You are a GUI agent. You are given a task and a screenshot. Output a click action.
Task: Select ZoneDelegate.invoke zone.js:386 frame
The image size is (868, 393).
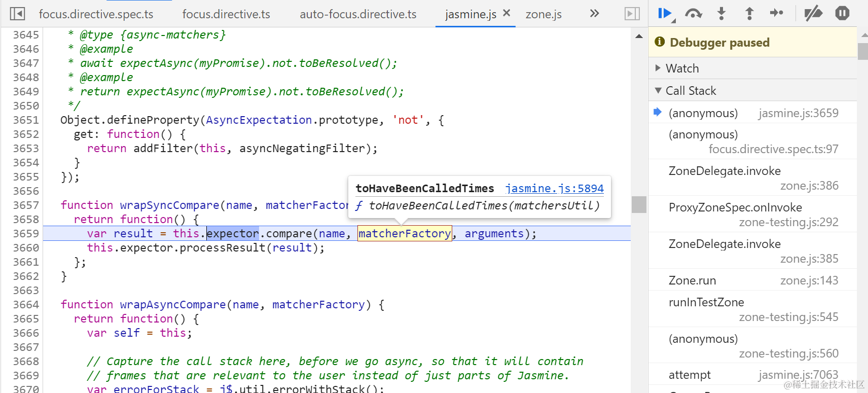pyautogui.click(x=752, y=178)
